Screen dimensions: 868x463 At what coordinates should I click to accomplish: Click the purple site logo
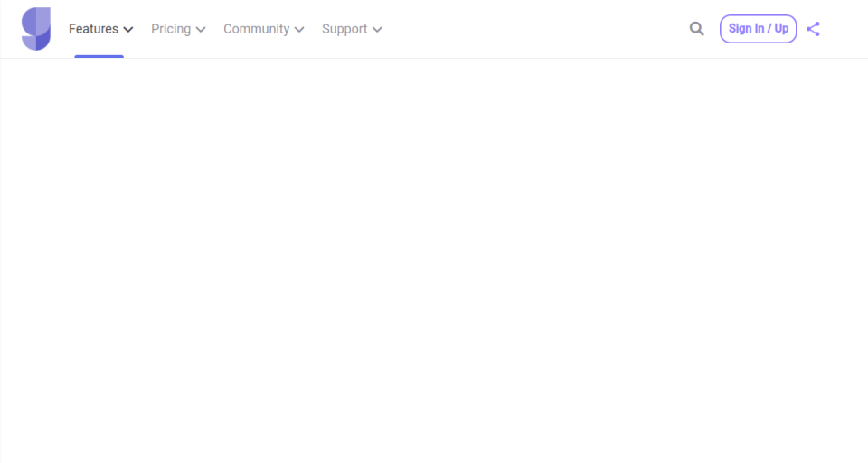click(36, 29)
